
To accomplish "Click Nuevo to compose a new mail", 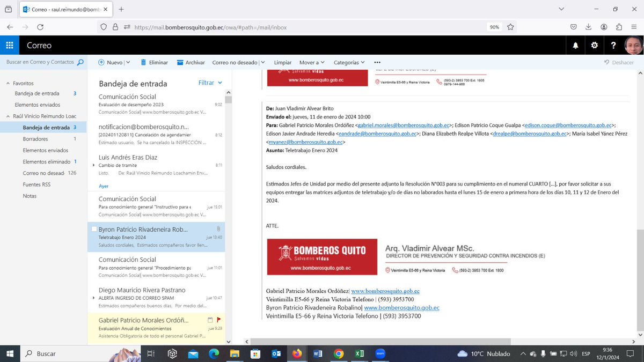I will (x=110, y=62).
